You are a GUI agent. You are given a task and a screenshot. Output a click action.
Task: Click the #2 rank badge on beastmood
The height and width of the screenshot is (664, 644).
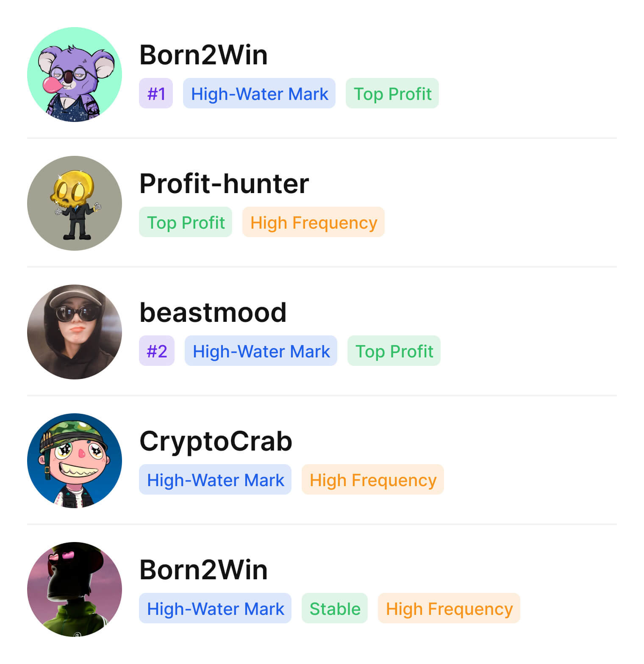pos(157,351)
